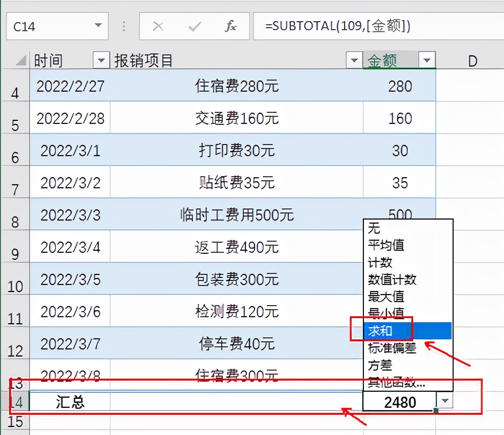Click cell 包装费300元
The image size is (504, 435).
pos(236,279)
